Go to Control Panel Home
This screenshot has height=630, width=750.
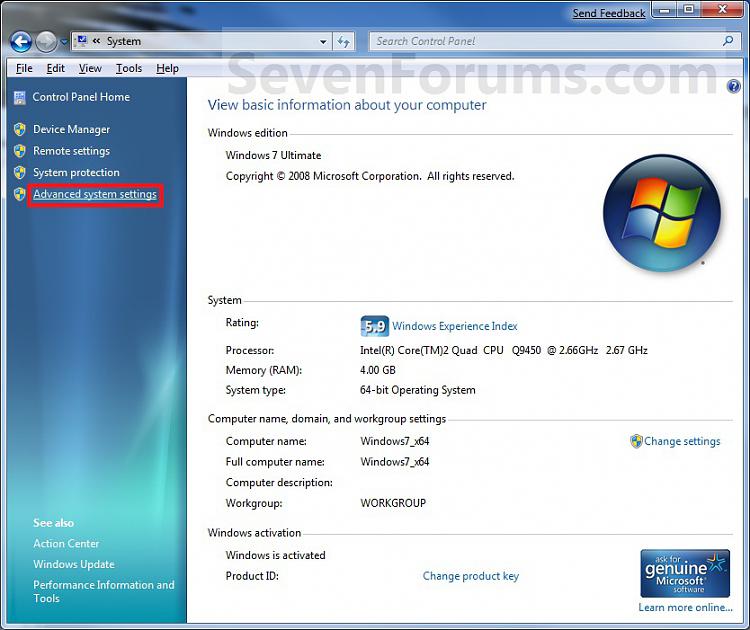point(81,97)
